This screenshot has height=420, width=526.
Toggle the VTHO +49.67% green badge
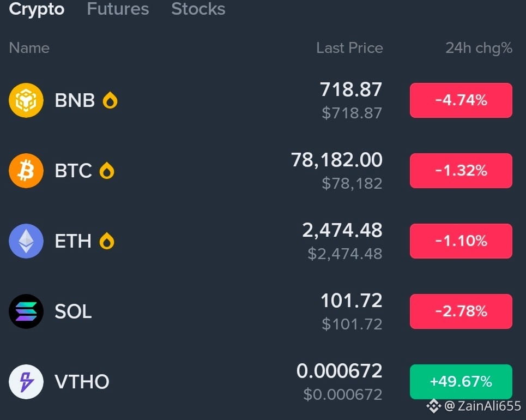(x=461, y=382)
